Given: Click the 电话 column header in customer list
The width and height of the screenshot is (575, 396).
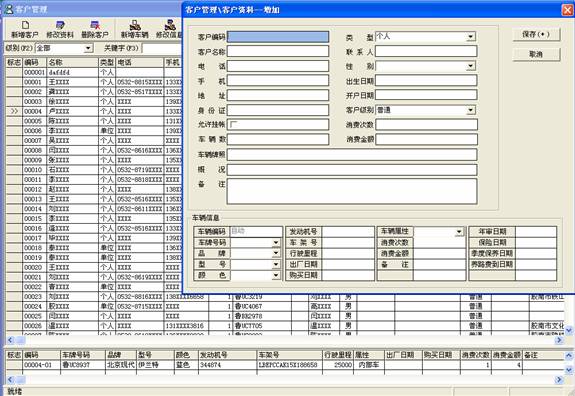Looking at the screenshot, I should [x=140, y=63].
